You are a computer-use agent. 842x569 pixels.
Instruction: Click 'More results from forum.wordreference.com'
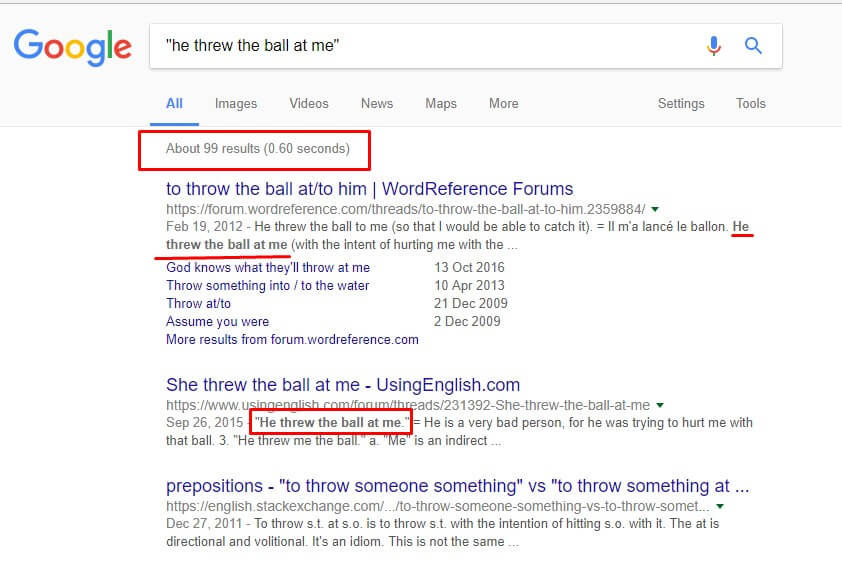(x=292, y=340)
